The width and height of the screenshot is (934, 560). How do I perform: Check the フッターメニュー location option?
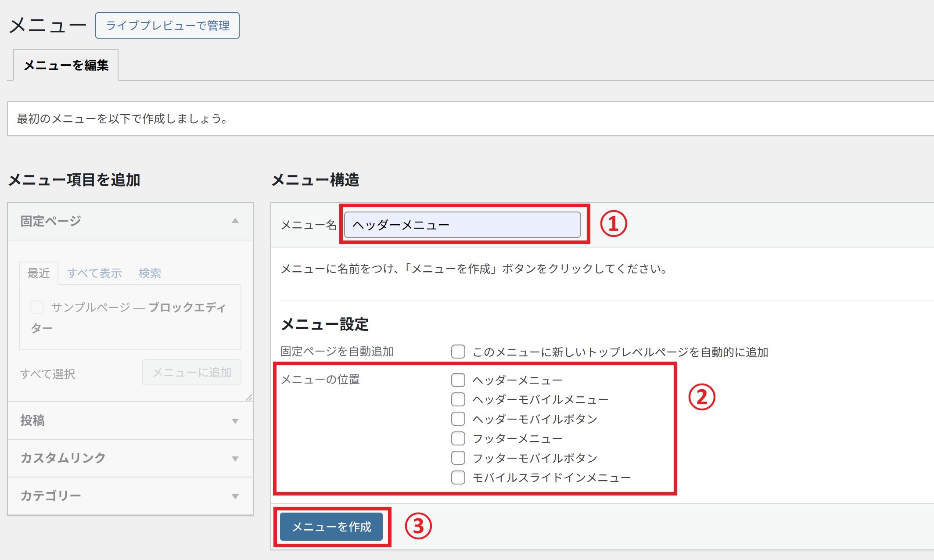[458, 438]
